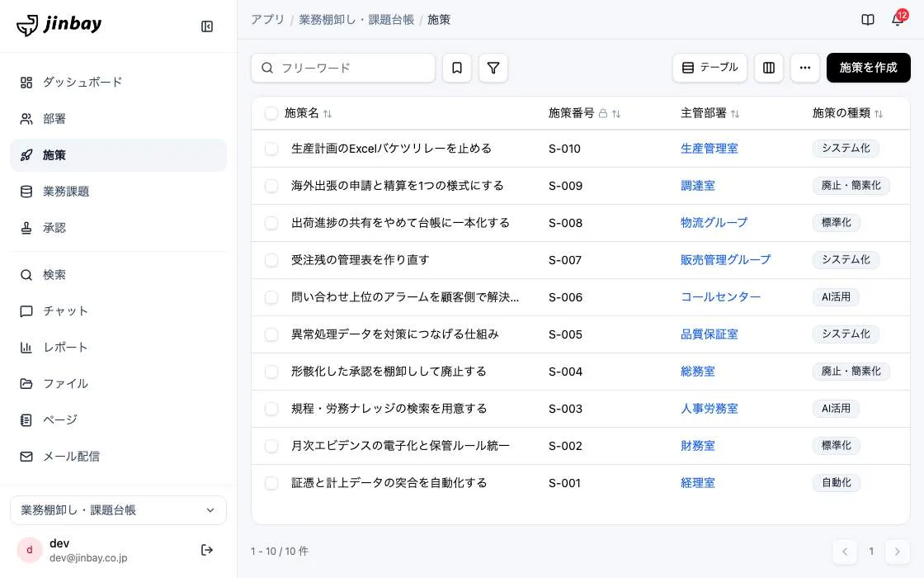Select 施策 in sidebar

(119, 155)
